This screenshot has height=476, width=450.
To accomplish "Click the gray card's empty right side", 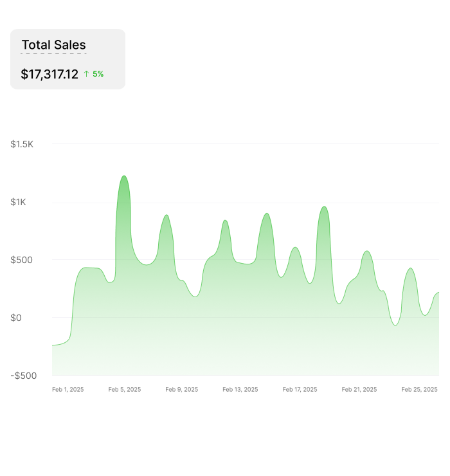I will pos(114,59).
